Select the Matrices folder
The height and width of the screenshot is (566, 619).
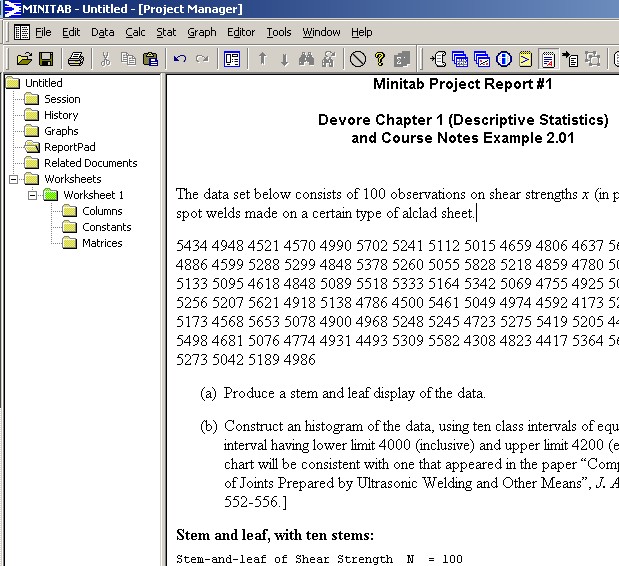(x=92, y=243)
